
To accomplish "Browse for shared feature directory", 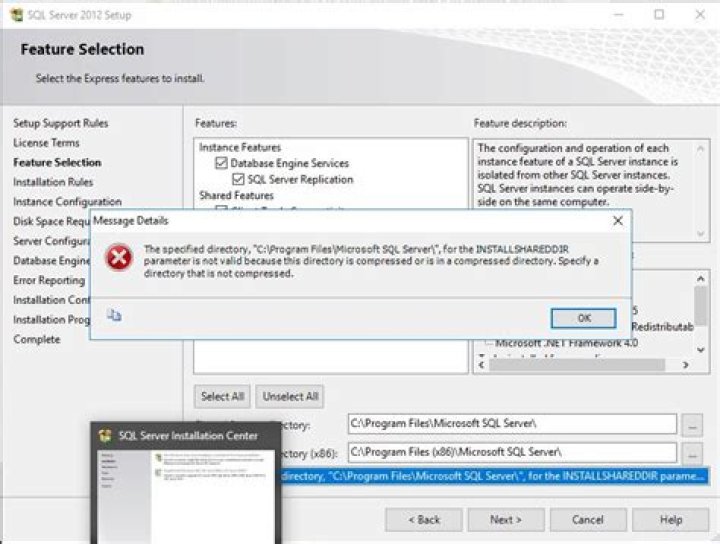I will [692, 425].
